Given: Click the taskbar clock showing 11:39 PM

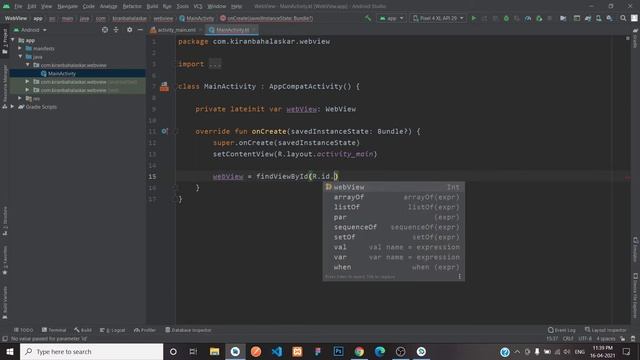Looking at the screenshot, I should (x=602, y=351).
